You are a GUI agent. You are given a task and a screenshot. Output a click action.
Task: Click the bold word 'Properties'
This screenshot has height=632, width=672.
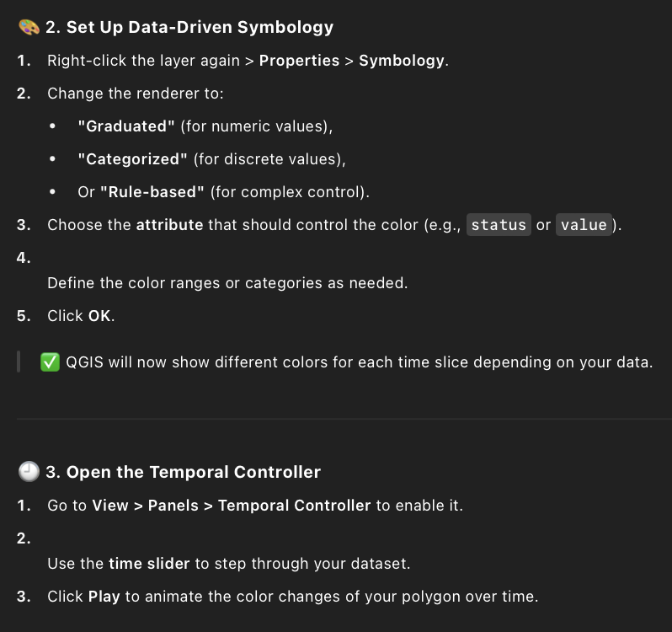299,61
